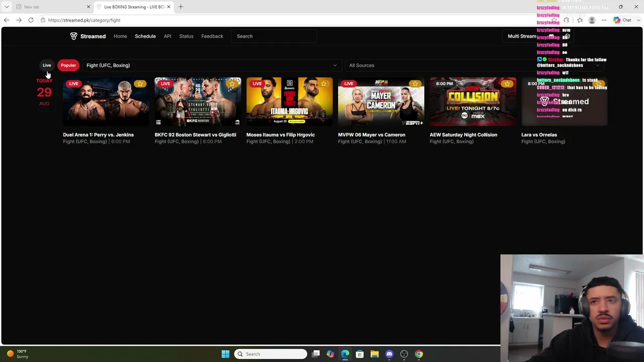Click the address bar URL streamed.pk/category/fight
This screenshot has width=644, height=362.
[x=85, y=20]
